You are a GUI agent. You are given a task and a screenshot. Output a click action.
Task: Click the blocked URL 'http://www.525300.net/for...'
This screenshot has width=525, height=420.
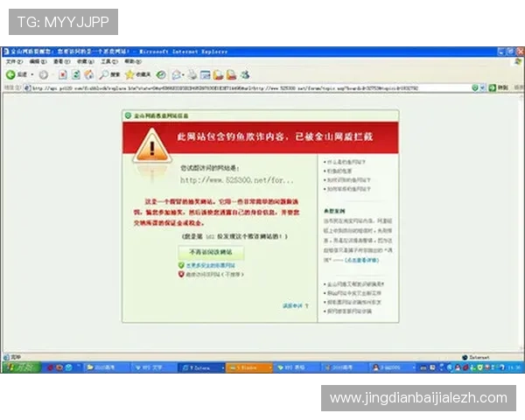[x=237, y=180]
